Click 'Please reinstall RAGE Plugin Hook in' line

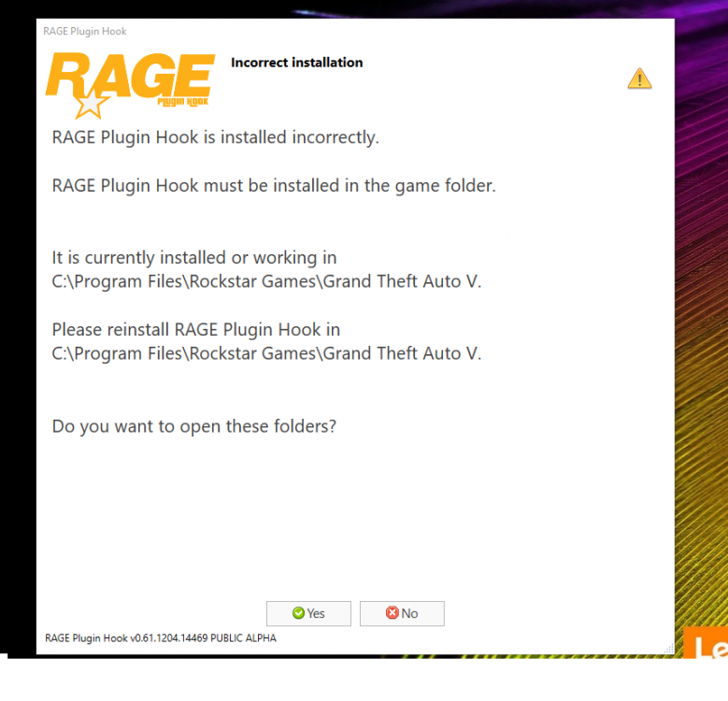pyautogui.click(x=196, y=330)
